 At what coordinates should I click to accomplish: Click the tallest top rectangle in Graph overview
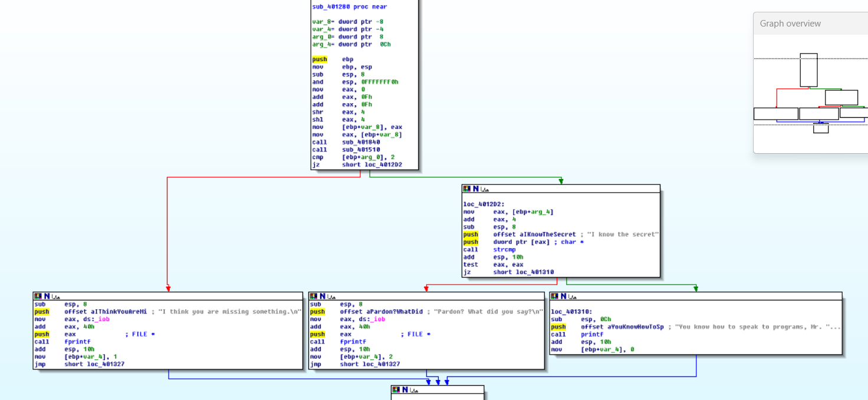(x=808, y=70)
